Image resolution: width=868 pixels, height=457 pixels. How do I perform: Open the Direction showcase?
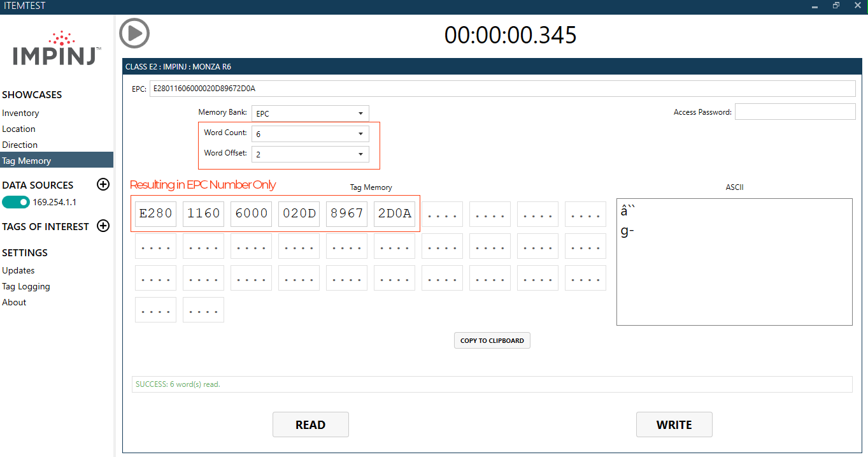point(20,145)
